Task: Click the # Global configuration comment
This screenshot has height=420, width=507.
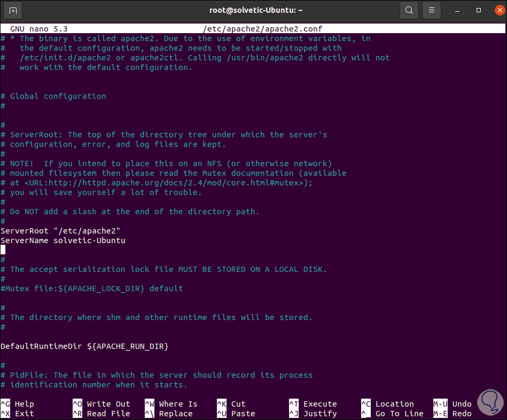Action: click(x=53, y=96)
